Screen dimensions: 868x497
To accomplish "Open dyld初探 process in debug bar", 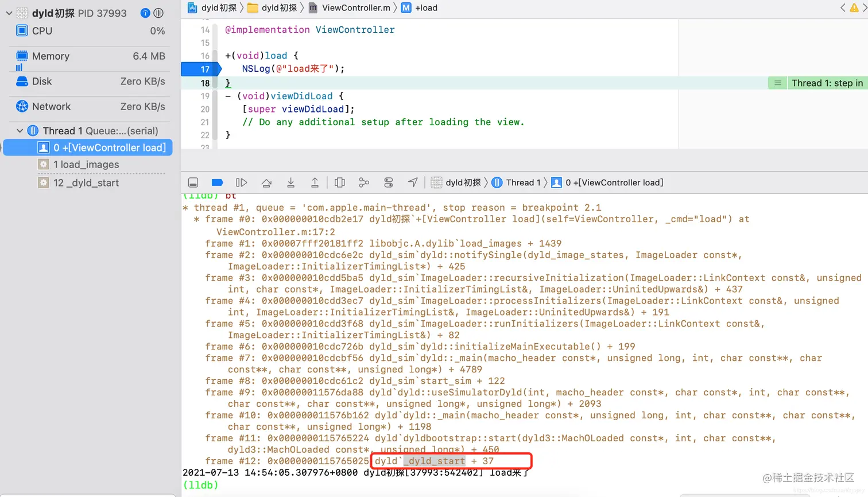I will (x=456, y=183).
